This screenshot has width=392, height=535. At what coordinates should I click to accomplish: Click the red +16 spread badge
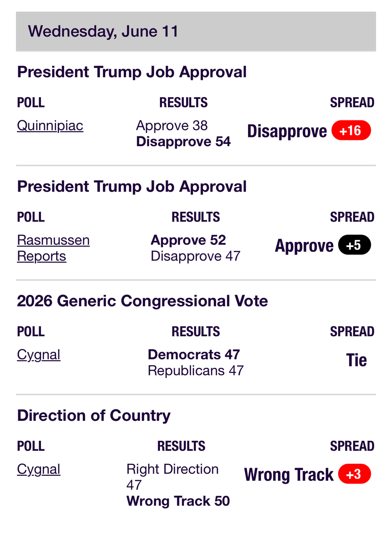(351, 131)
